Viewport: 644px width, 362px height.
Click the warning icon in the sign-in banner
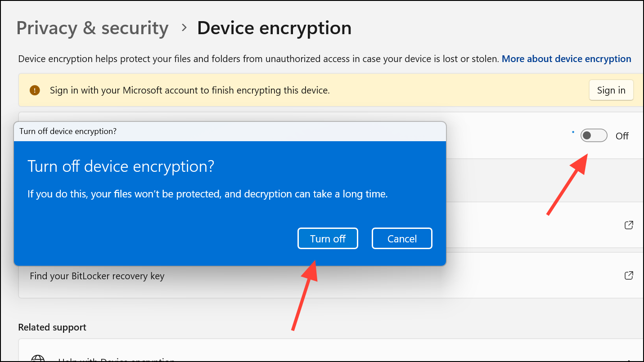(35, 90)
